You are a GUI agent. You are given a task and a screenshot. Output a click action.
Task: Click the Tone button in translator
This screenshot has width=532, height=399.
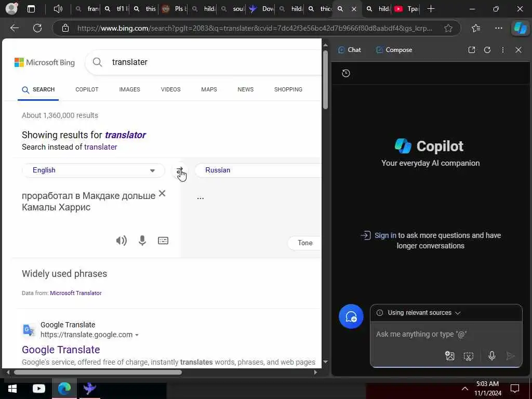(304, 243)
